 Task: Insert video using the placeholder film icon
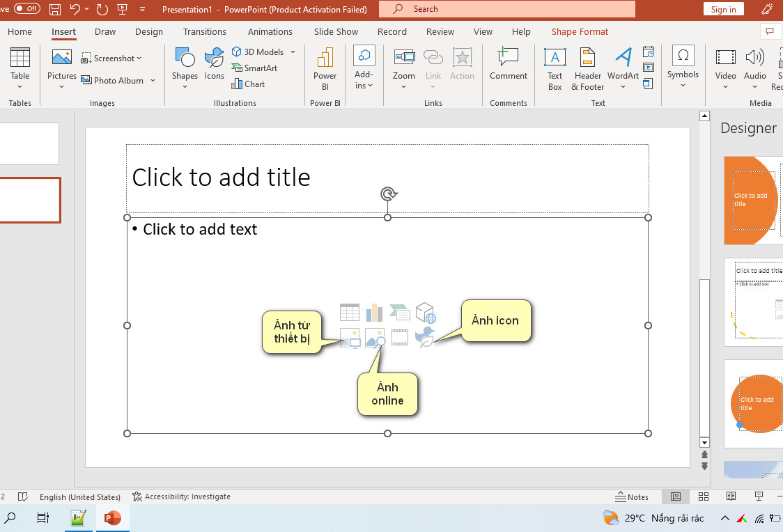click(x=400, y=338)
